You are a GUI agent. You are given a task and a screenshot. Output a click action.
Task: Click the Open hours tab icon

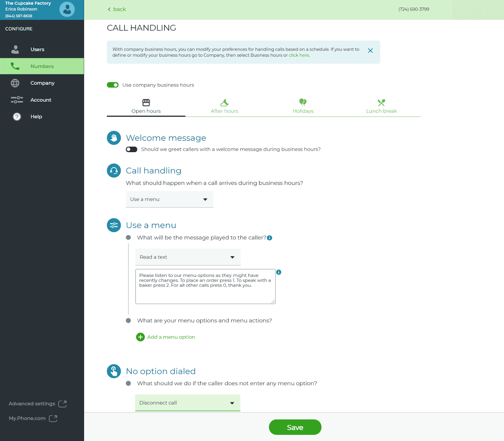click(146, 102)
